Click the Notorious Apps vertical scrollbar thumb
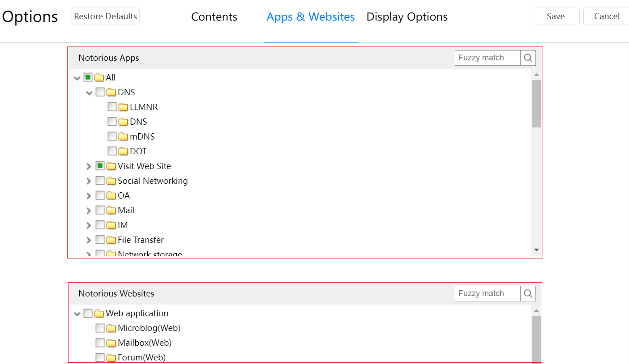Viewport: 629px width, 364px height. tap(536, 104)
